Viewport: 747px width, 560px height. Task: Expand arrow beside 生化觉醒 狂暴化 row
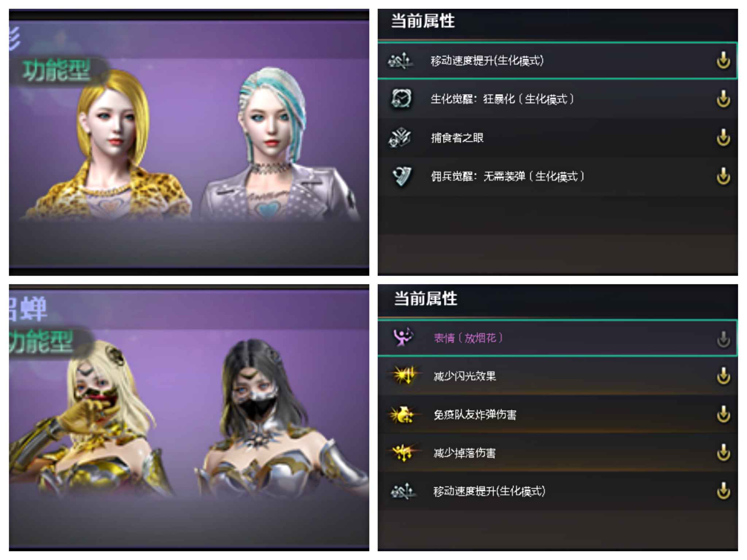tap(723, 99)
